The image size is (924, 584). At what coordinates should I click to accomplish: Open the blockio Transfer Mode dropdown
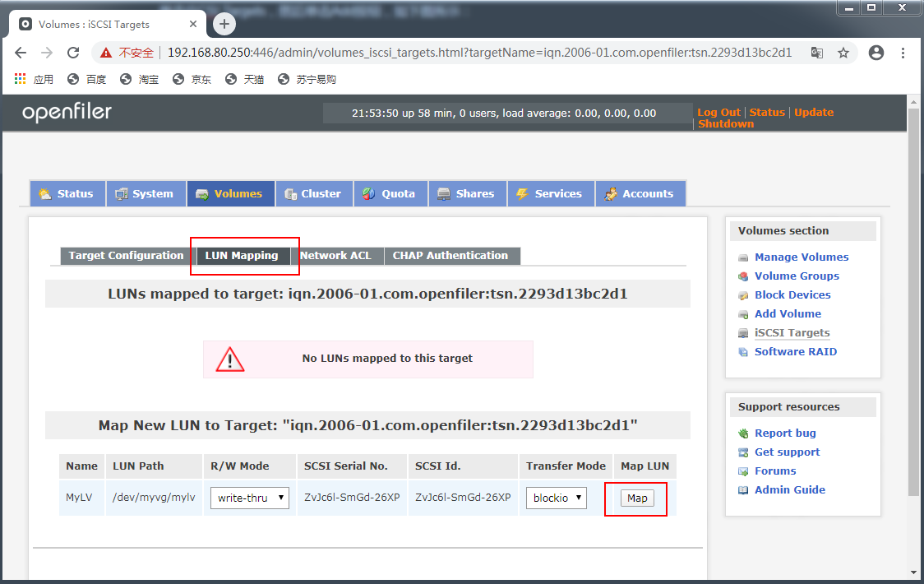556,498
